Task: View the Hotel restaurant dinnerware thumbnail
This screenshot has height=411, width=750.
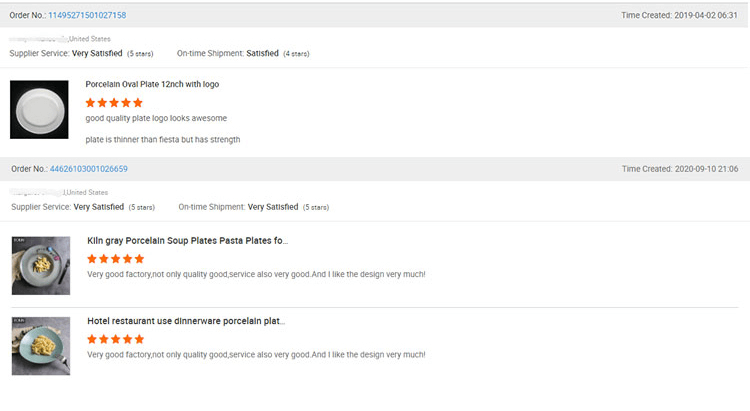Action: [x=41, y=345]
